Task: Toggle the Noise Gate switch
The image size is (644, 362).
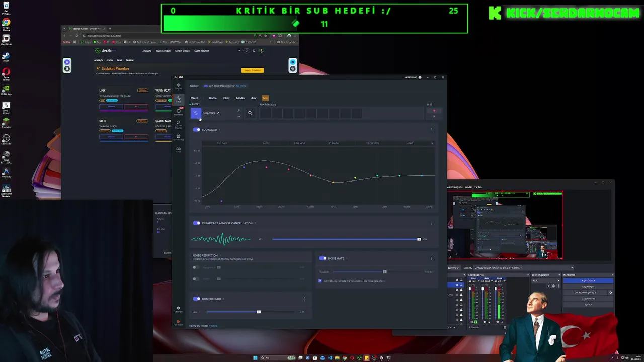Action: [x=323, y=258]
